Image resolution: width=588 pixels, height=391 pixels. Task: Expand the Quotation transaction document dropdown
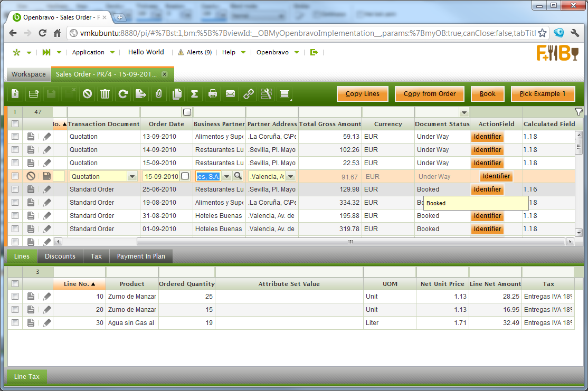click(132, 176)
